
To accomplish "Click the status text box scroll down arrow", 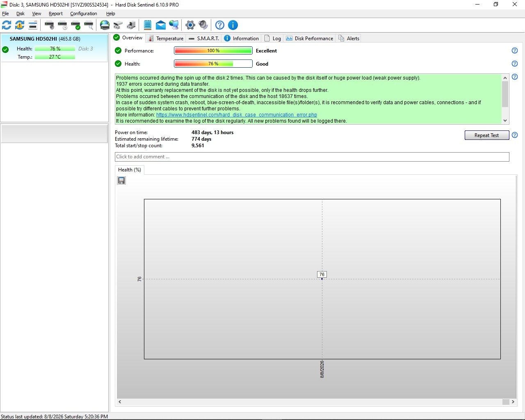I will pos(505,121).
